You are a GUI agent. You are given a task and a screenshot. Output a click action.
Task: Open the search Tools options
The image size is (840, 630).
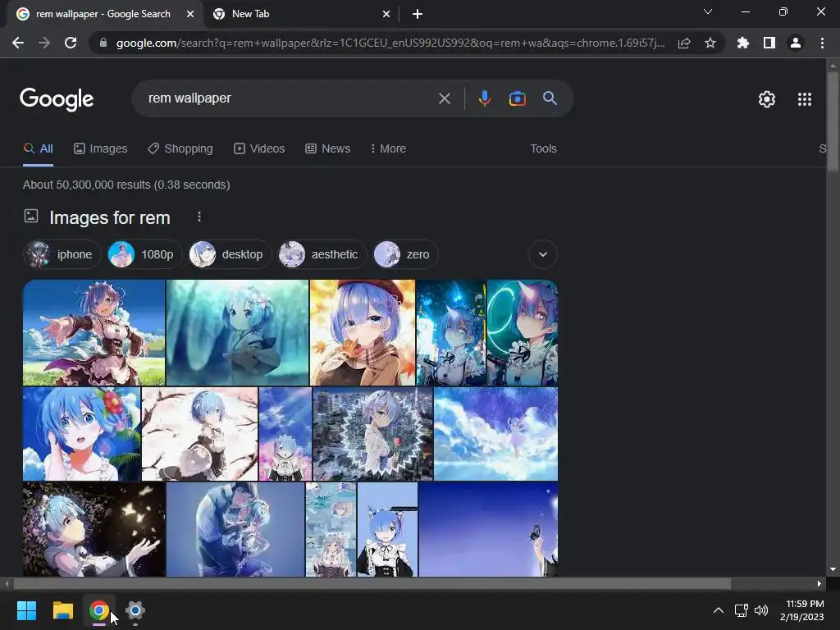(543, 149)
